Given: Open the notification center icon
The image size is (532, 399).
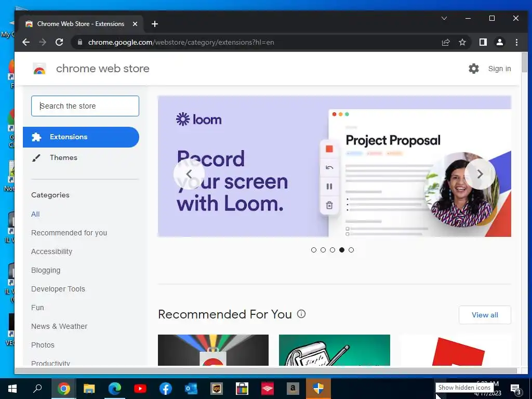Looking at the screenshot, I should click(x=515, y=389).
